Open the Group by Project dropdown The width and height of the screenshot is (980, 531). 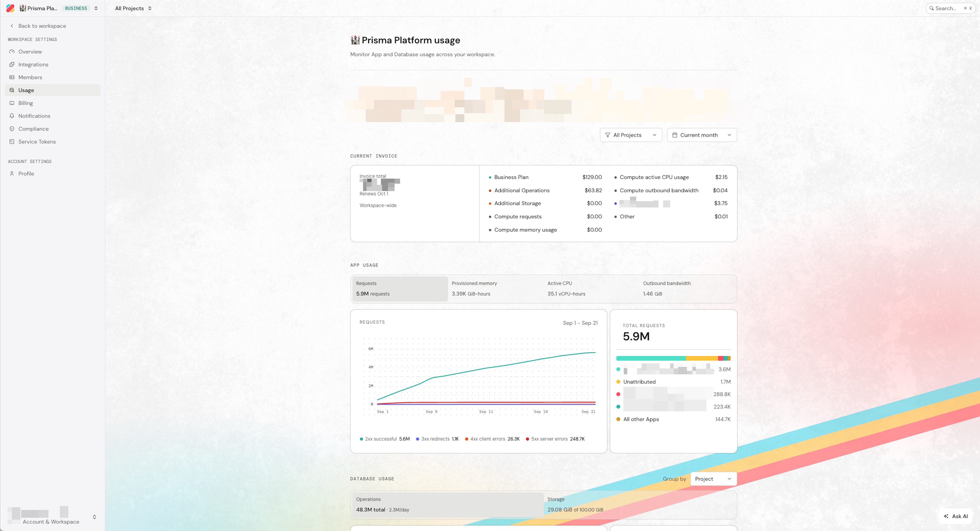point(713,479)
